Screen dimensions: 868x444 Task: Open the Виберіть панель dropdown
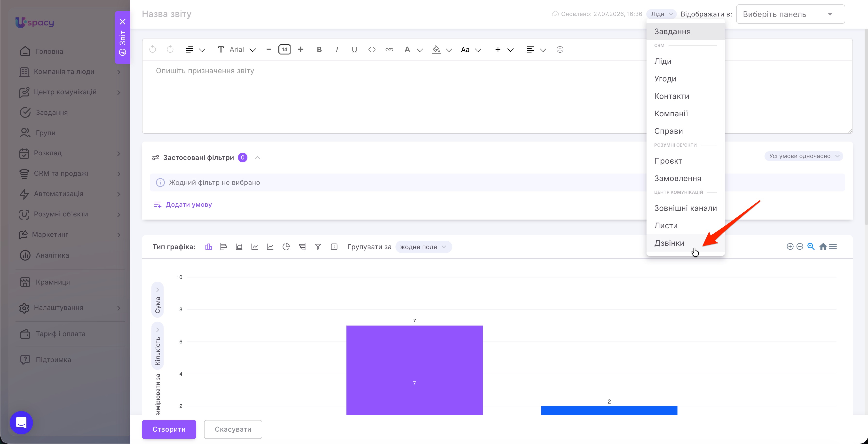[790, 14]
